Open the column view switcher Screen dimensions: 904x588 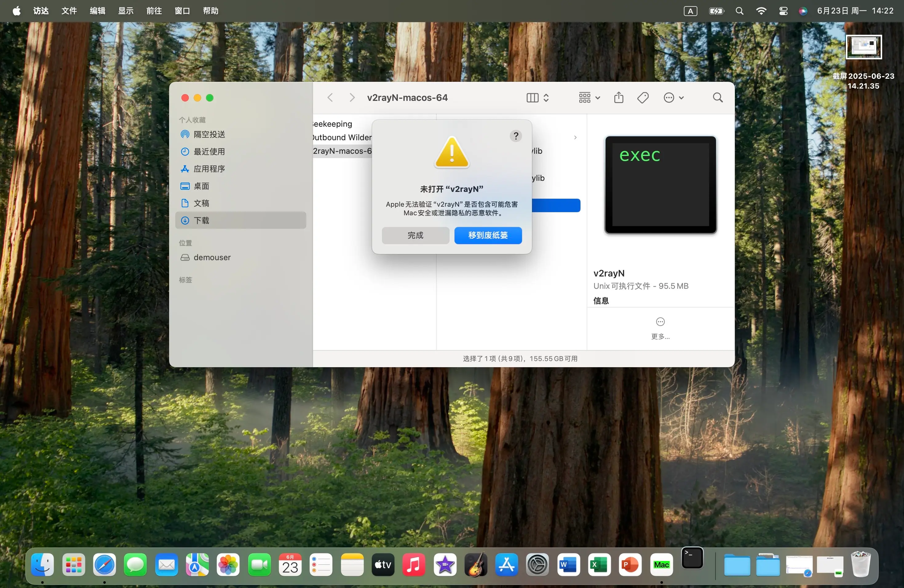[x=537, y=97]
